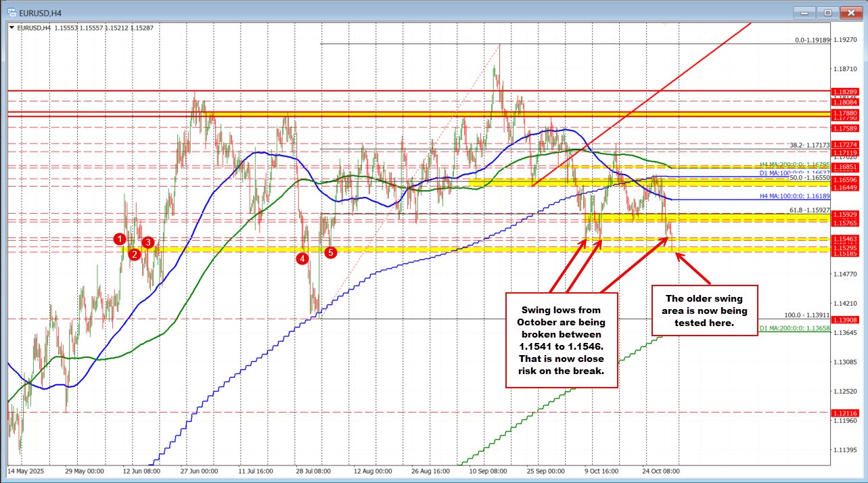Collapse the quote panel via the black triangle
Viewport: 868px width, 483px height.
(11, 28)
